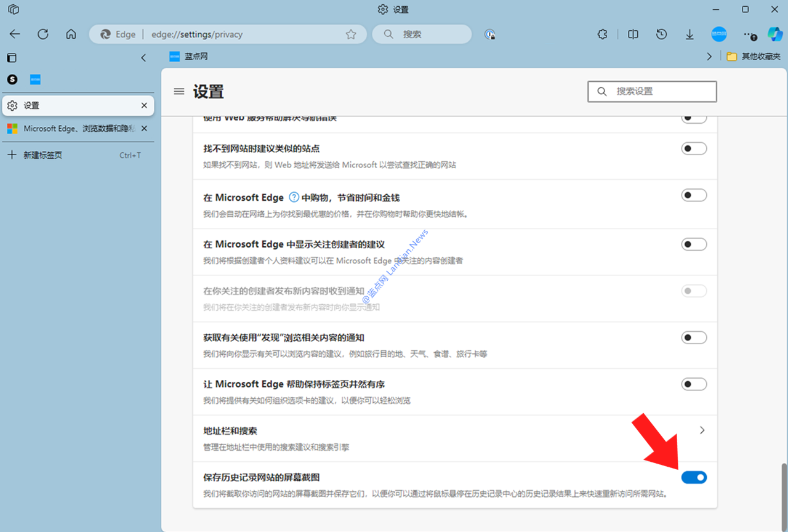788x532 pixels.
Task: Open the Downloads icon
Action: (x=690, y=34)
